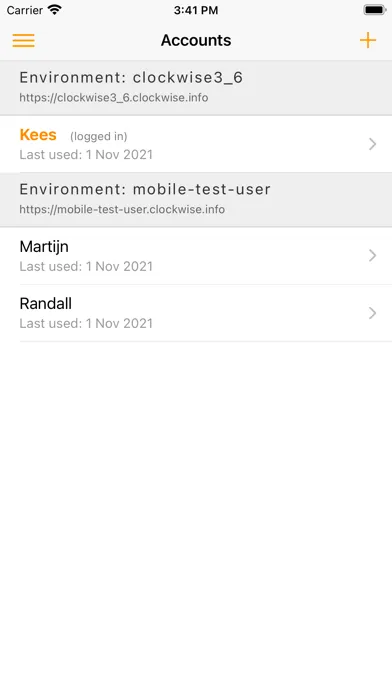Open chevron next to Randall account

tap(372, 313)
